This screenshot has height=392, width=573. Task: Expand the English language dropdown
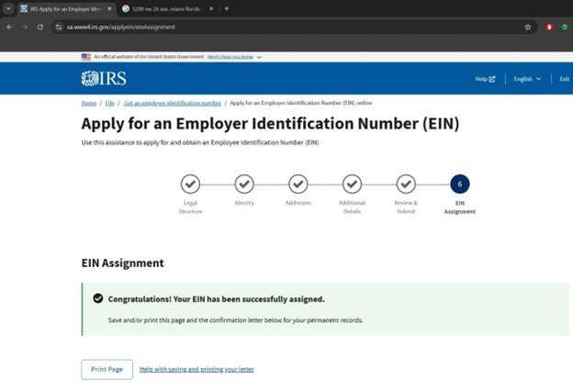coord(527,79)
